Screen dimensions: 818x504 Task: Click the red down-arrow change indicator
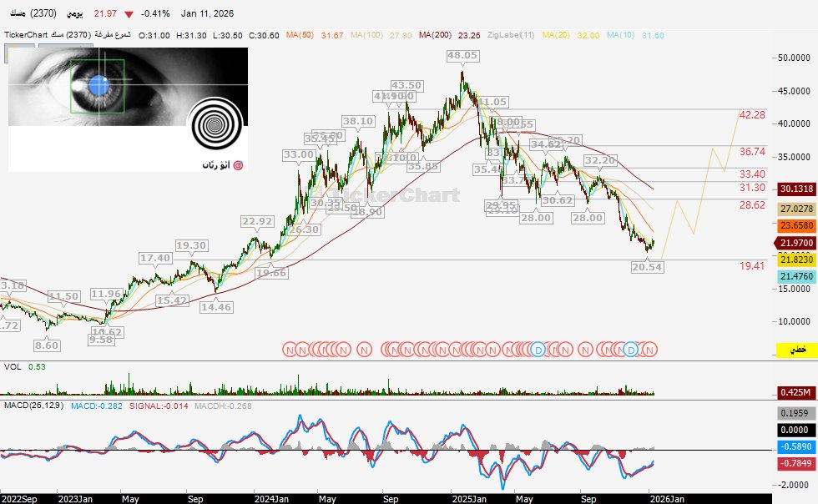coord(129,14)
